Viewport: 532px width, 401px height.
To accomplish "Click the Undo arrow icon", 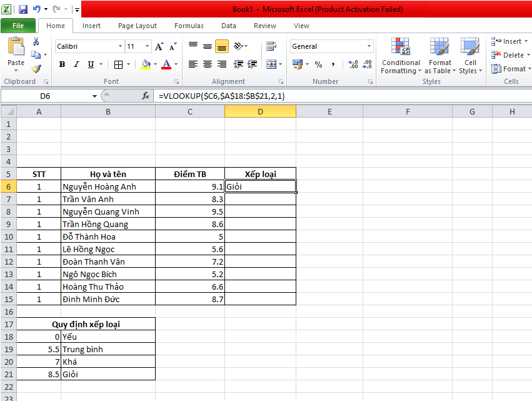I will coord(37,9).
